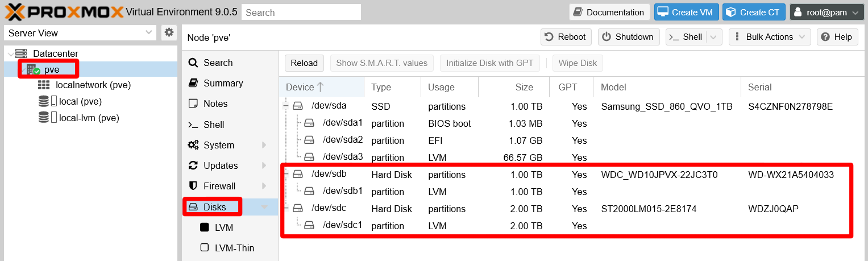
Task: Click the /dev/sdc disk icon
Action: point(298,209)
